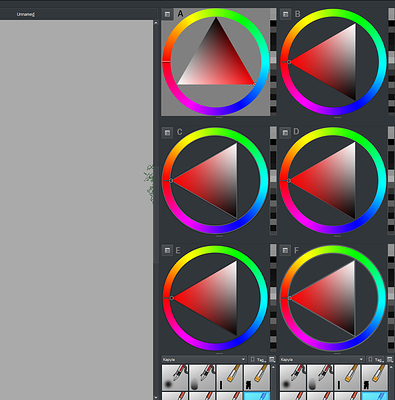
Task: Select first airbrush preset in right brush panel
Action: click(293, 377)
